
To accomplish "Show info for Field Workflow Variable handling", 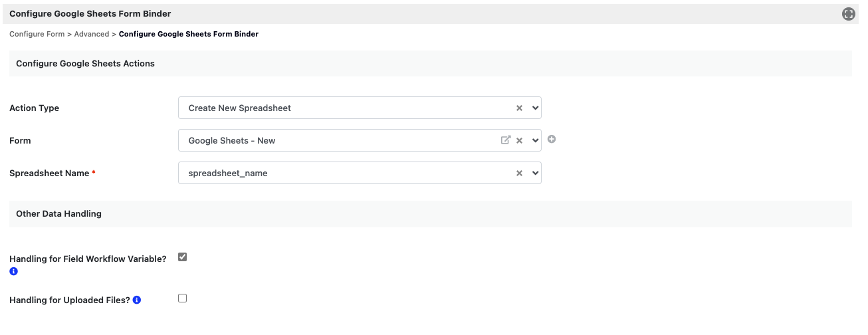I will [x=13, y=272].
